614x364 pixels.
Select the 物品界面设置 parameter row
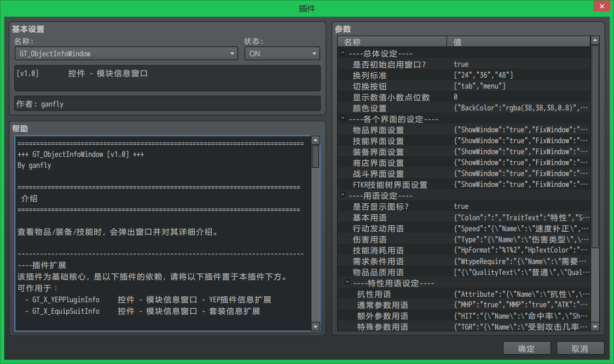(464, 130)
